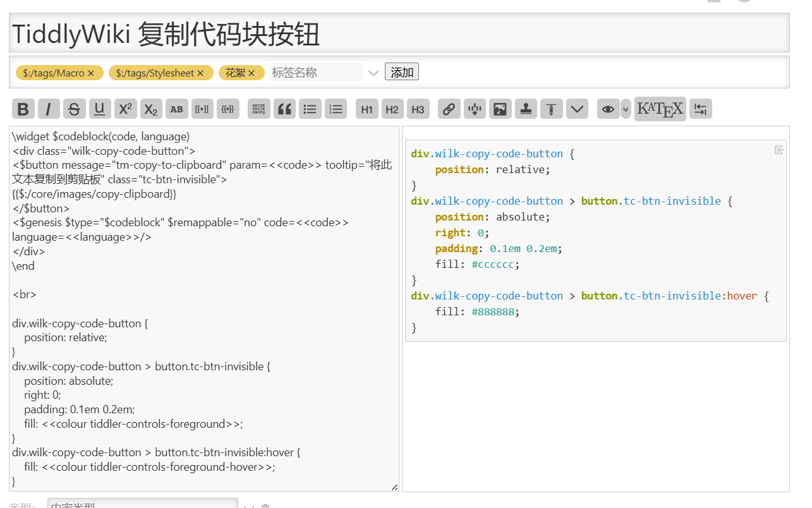Open preview type dropdown
The image size is (812, 508).
click(626, 109)
